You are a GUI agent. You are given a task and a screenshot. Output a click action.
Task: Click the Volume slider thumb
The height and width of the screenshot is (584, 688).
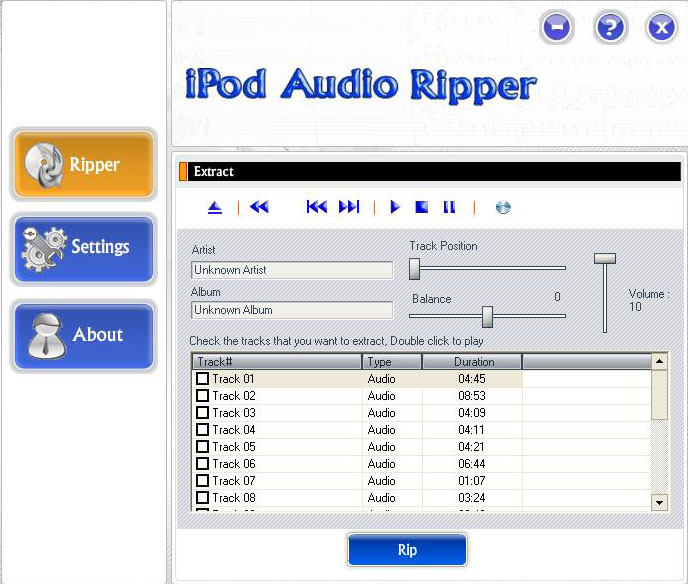pos(605,258)
